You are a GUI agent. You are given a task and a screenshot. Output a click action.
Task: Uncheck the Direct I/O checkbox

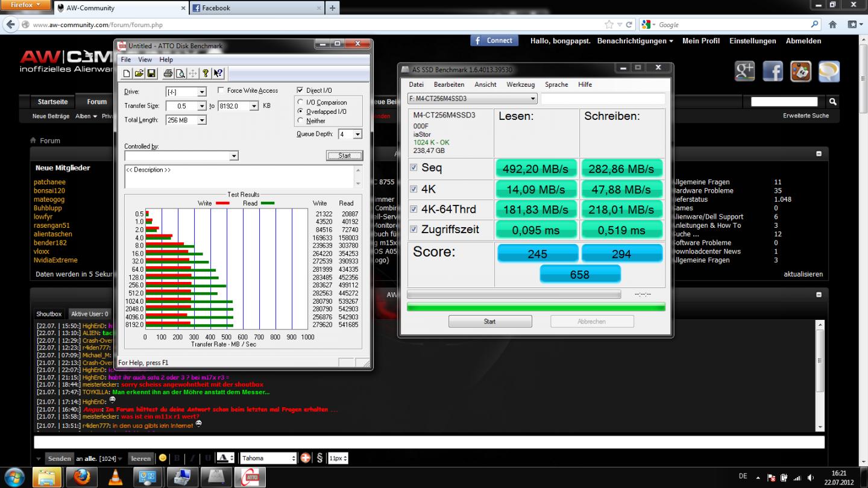point(300,90)
